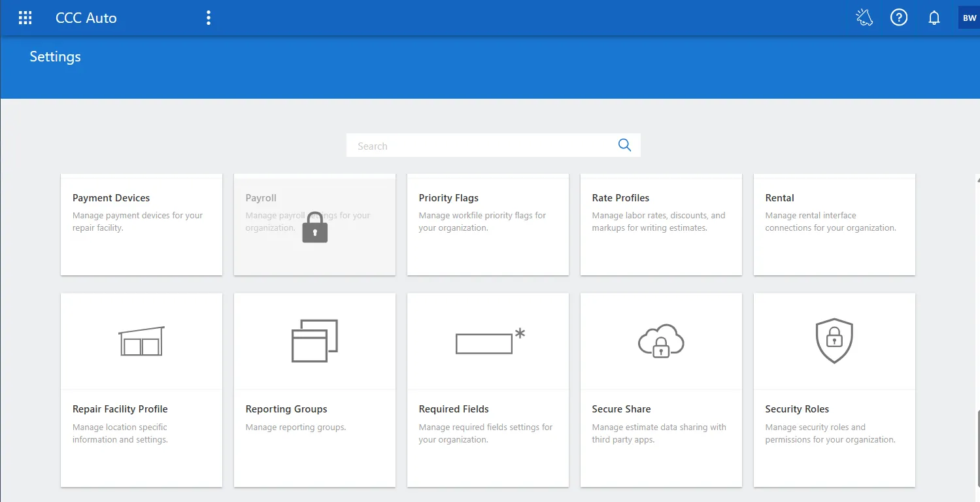Click the announcements megaphone icon
This screenshot has height=502, width=980.
tap(864, 18)
